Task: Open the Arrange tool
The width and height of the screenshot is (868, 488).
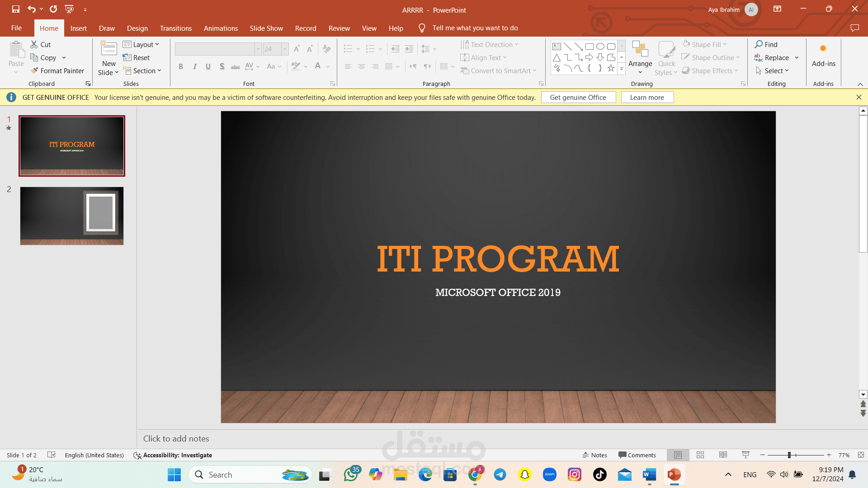Action: point(640,58)
